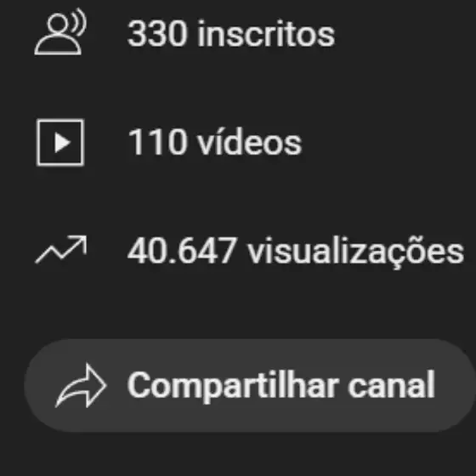Select the icon beside 40.647 visualizações
Viewport: 476px width, 476px height.
(61, 249)
